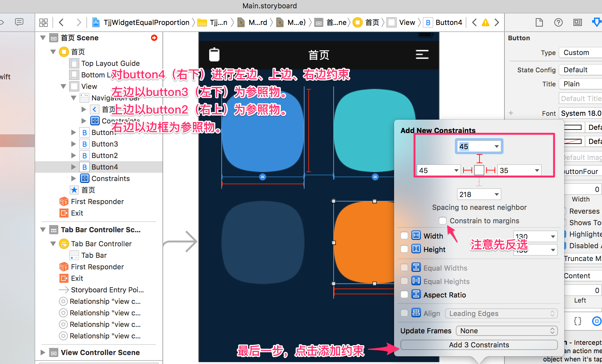Viewport: 602px width, 364px height.
Task: Select View in the jump bar
Action: point(401,22)
